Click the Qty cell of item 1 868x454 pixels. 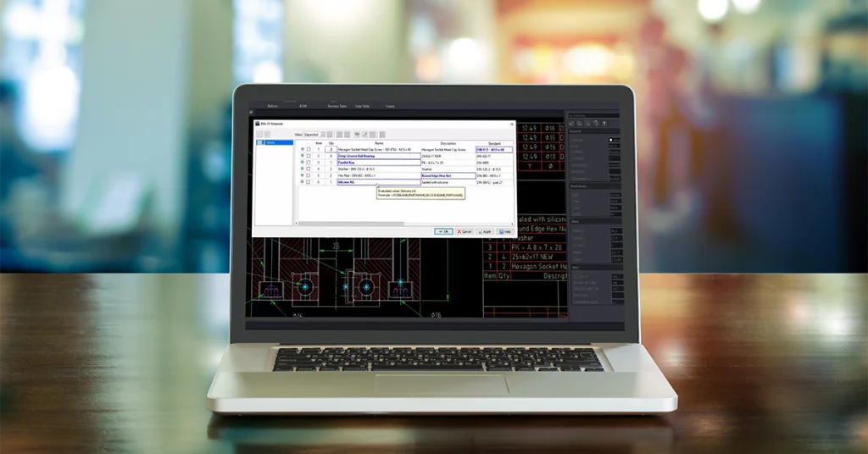[331, 150]
